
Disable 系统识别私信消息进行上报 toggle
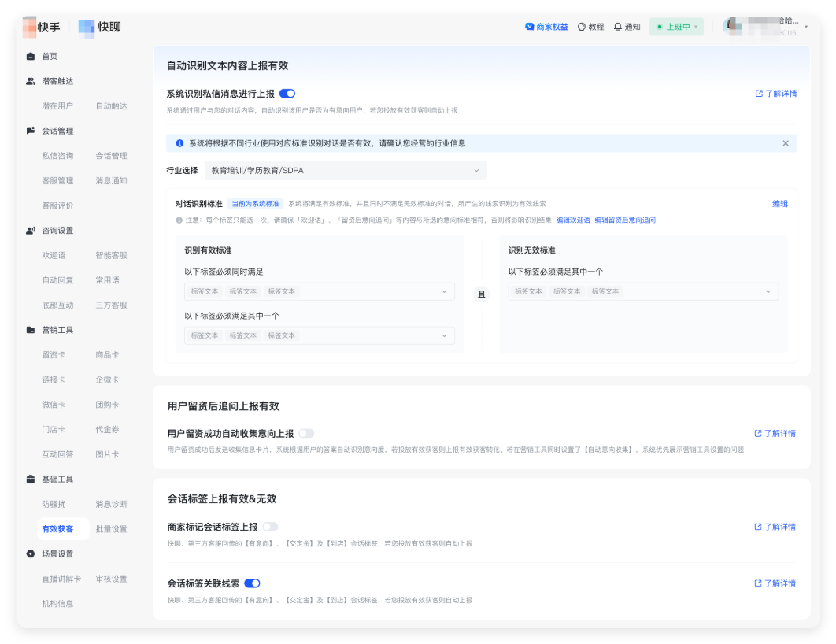pyautogui.click(x=287, y=94)
